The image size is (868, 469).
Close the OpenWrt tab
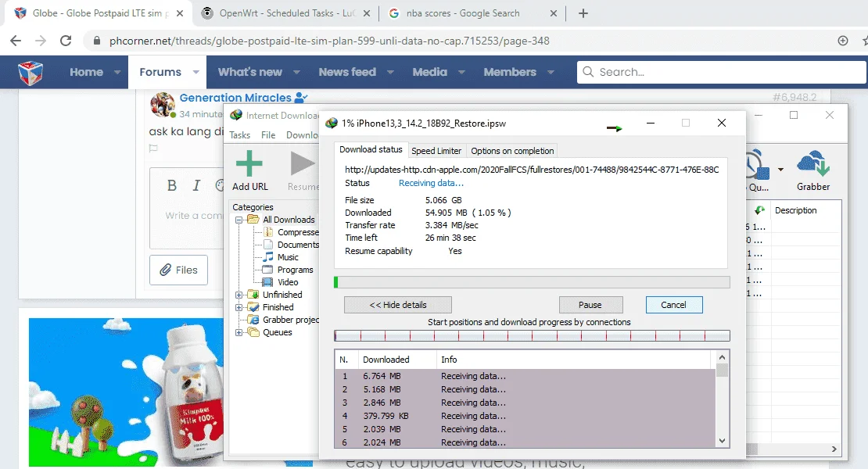(x=367, y=13)
